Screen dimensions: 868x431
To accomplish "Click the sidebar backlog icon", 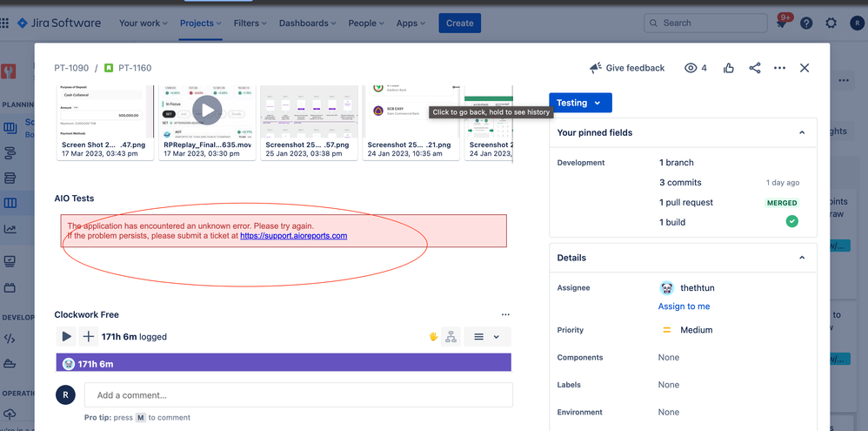I will pyautogui.click(x=10, y=178).
